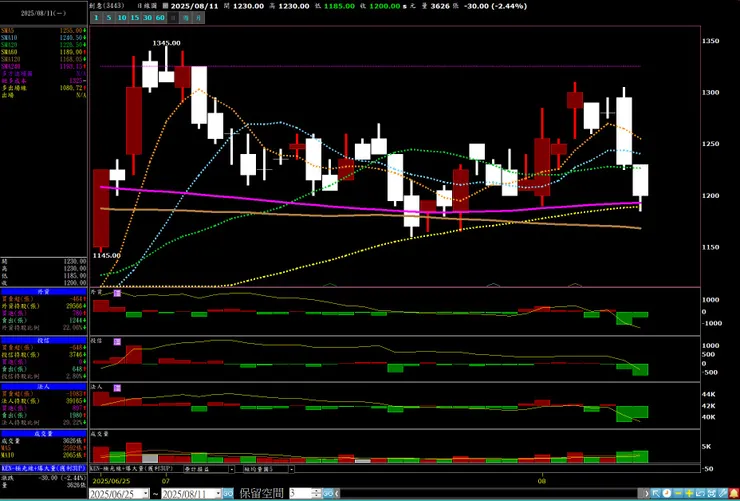This screenshot has height=501, width=740.
Task: Switch chart to 5-minute timeframe
Action: [109, 17]
